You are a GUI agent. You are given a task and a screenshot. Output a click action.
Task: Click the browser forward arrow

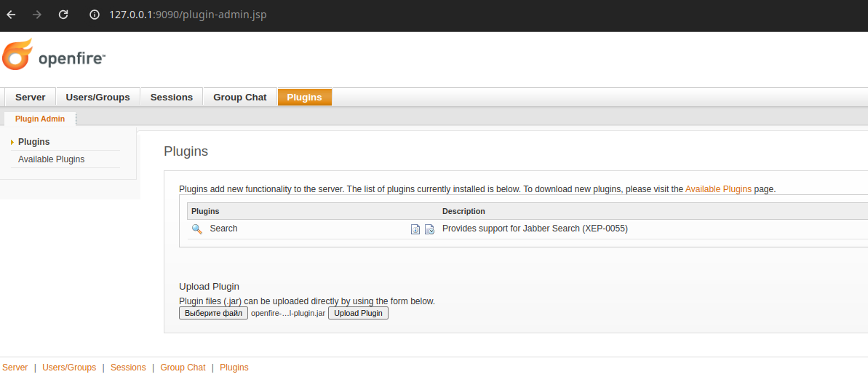(x=37, y=15)
